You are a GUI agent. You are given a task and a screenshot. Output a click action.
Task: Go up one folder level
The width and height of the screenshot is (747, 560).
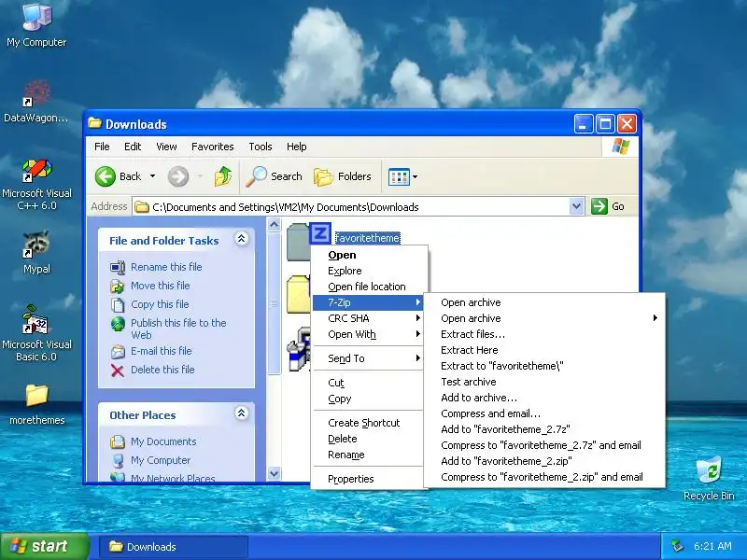coord(222,176)
